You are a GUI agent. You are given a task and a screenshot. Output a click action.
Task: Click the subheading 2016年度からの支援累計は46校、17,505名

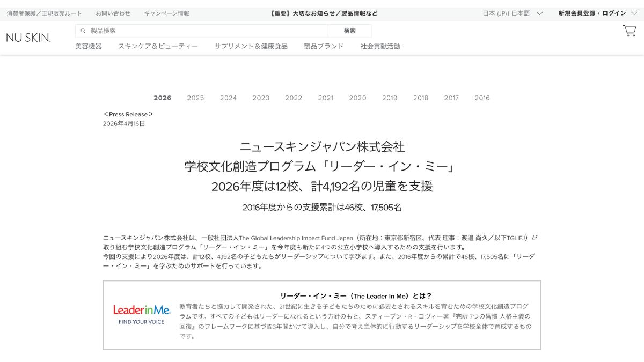322,207
